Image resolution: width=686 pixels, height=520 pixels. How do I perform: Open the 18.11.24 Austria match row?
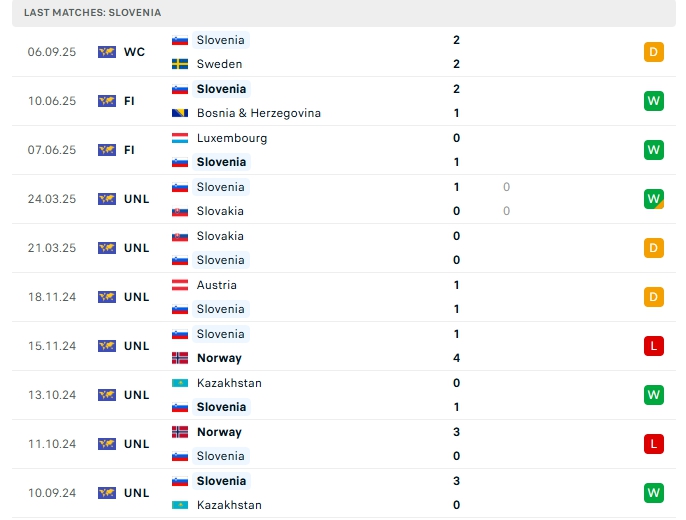(344, 297)
